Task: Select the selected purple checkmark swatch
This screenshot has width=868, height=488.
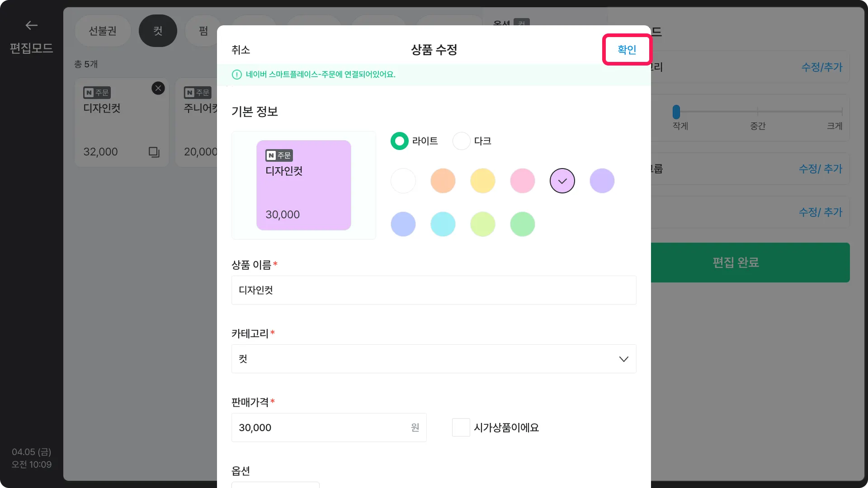Action: click(562, 181)
